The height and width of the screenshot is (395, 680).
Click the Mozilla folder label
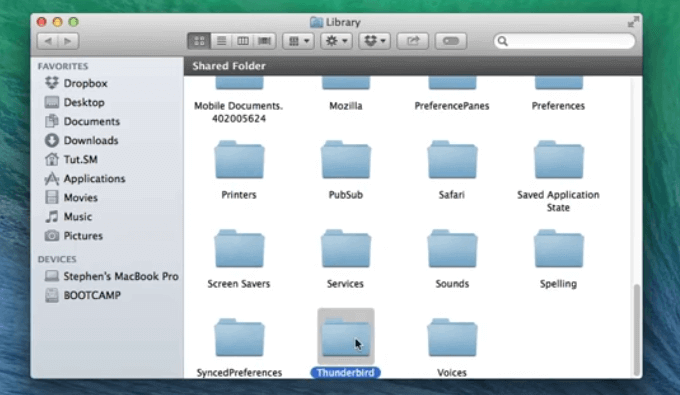click(x=346, y=106)
